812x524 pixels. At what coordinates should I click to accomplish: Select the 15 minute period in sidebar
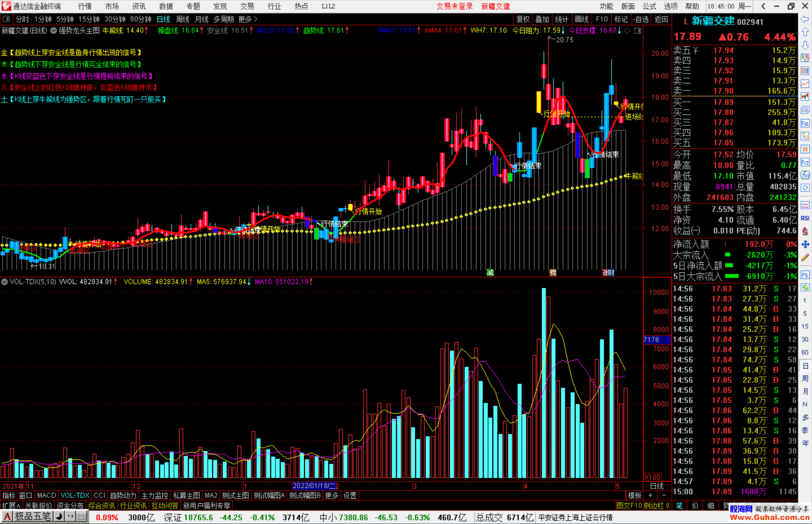805,326
